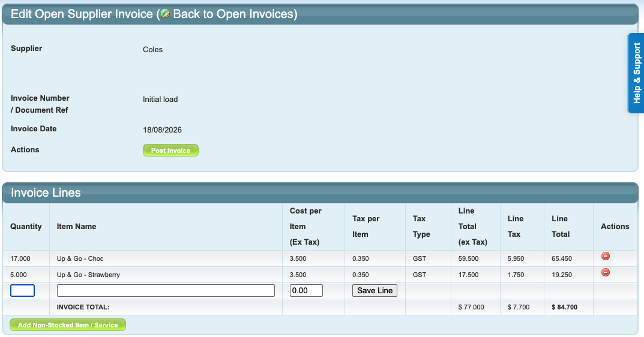644x337 pixels.
Task: Click tax per item 0.350 in Strawberry row
Action: click(361, 275)
